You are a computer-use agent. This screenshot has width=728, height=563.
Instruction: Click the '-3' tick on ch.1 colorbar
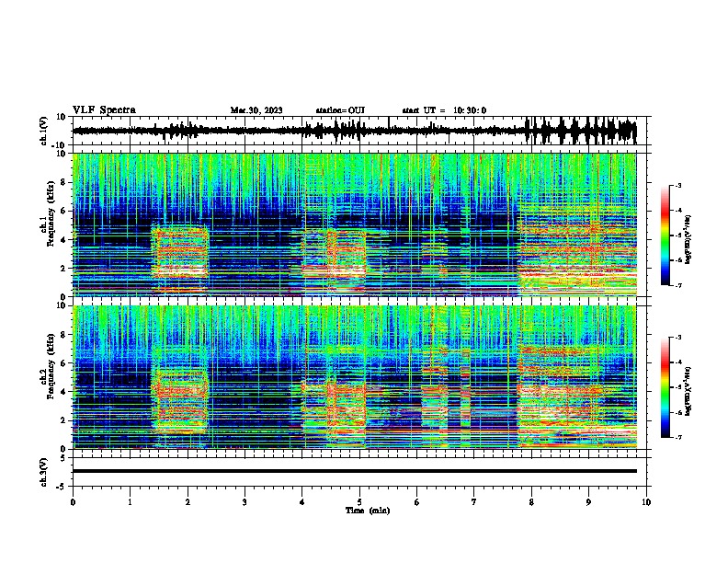(678, 185)
